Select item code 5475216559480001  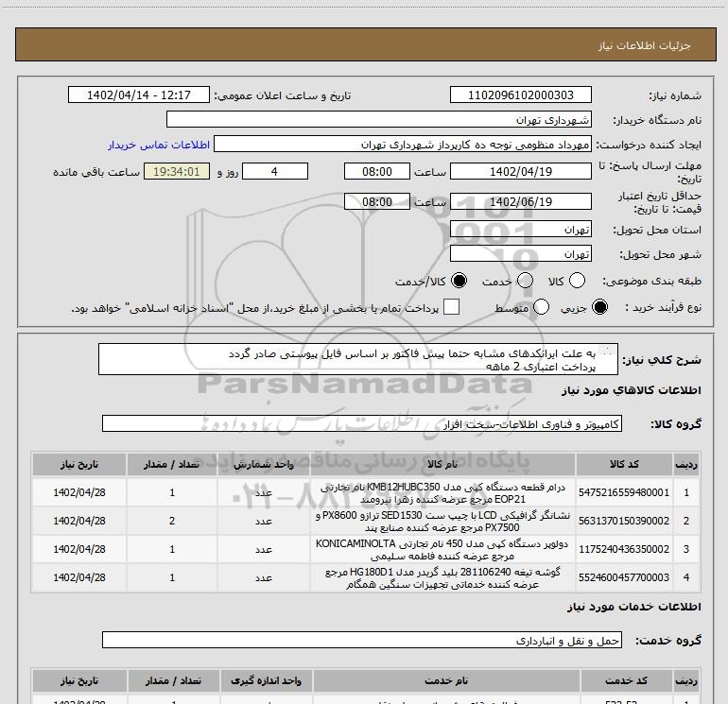coord(624,492)
